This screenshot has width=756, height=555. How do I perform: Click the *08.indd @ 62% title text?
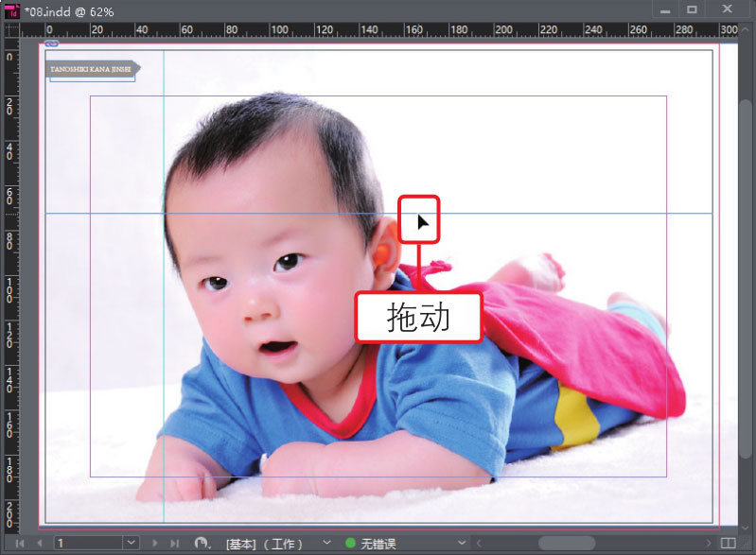coord(69,11)
